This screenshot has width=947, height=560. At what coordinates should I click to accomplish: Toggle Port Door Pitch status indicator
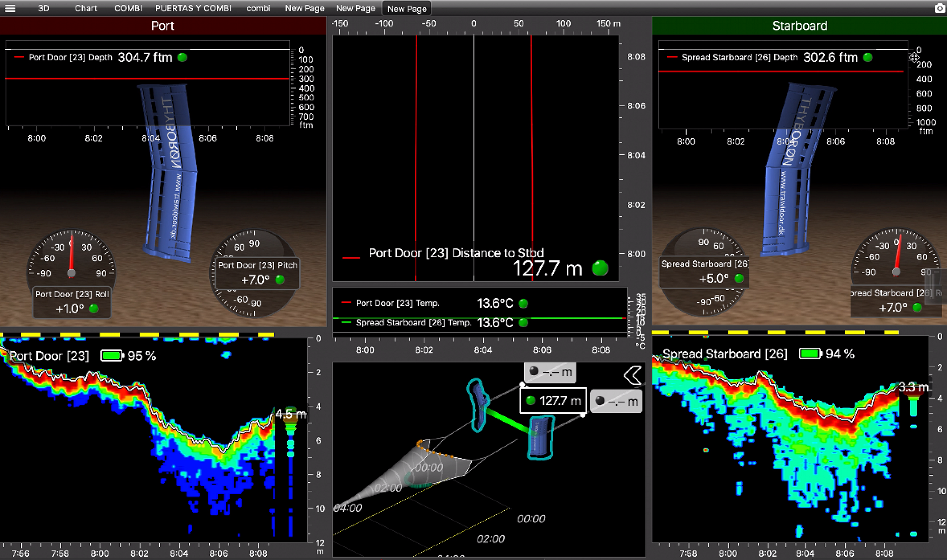tap(280, 280)
